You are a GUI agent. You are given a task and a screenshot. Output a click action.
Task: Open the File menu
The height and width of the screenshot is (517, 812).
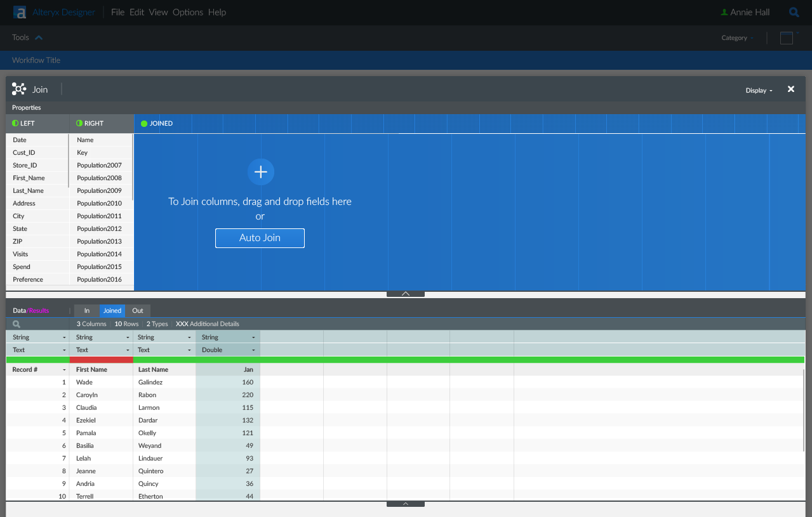pyautogui.click(x=117, y=12)
